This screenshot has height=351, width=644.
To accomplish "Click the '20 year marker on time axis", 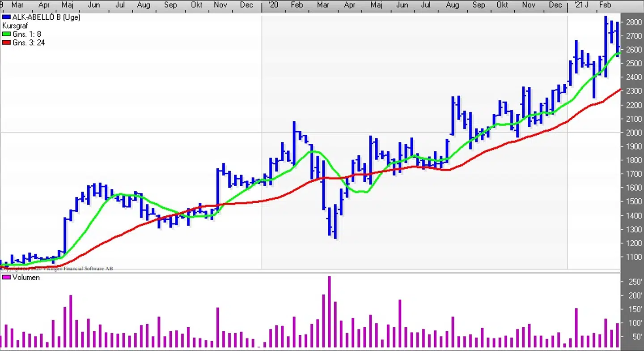I will [273, 5].
